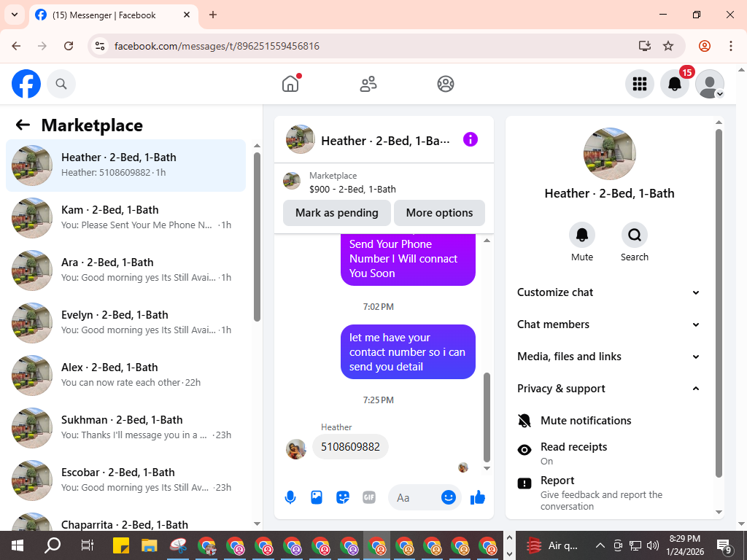The width and height of the screenshot is (747, 560).
Task: Bookmark this page with the star icon
Action: 668,46
